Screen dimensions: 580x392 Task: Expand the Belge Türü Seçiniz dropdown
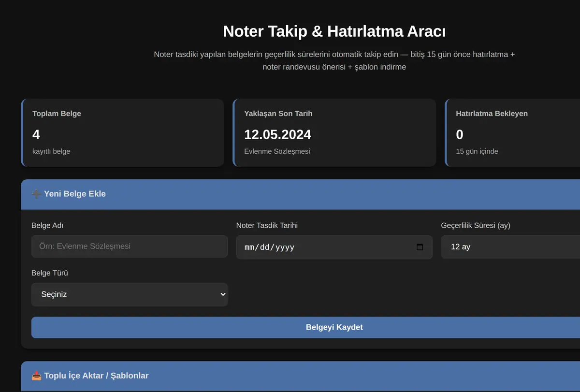pyautogui.click(x=130, y=294)
